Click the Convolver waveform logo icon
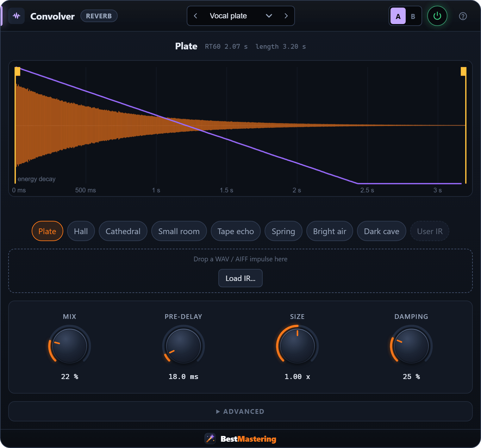The image size is (481, 448). (16, 16)
